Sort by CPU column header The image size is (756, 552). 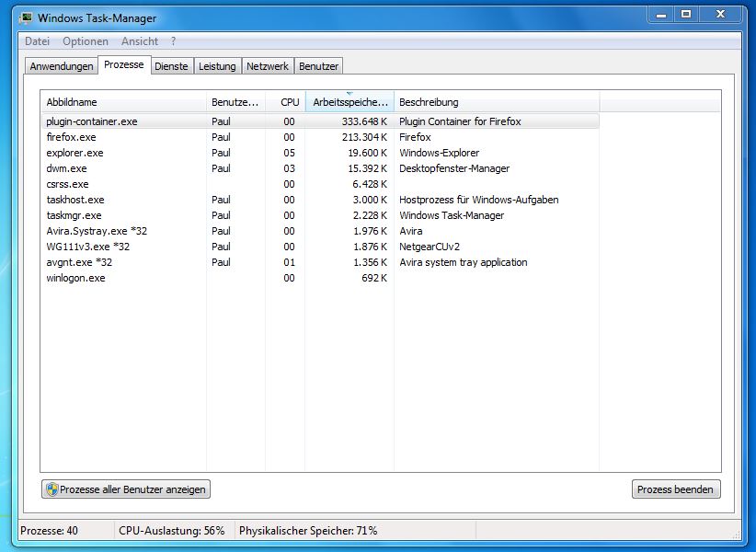coord(285,102)
